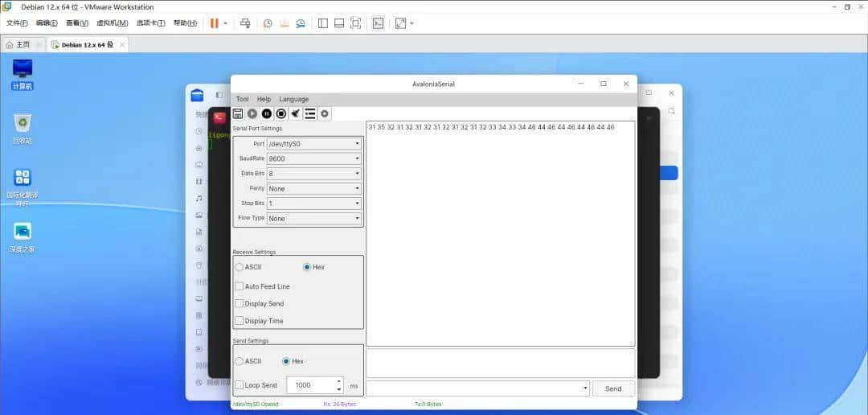
Task: Open the VMware 虚拟机(M) menu
Action: coord(113,23)
